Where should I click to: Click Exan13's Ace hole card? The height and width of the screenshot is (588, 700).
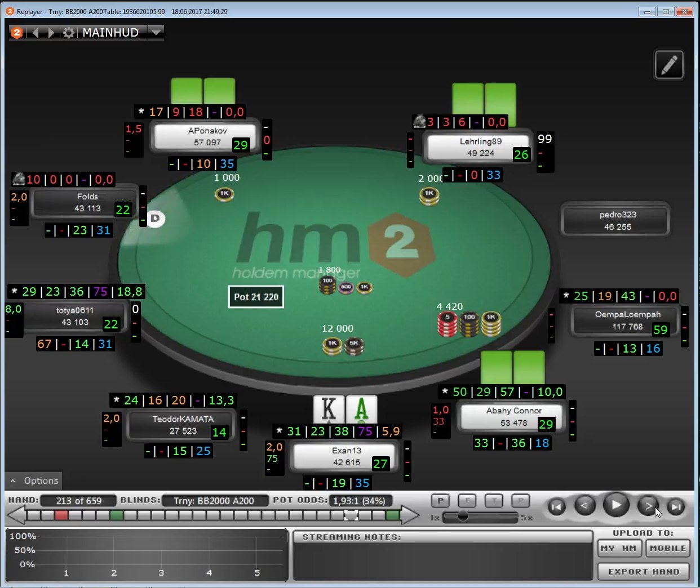click(x=361, y=409)
